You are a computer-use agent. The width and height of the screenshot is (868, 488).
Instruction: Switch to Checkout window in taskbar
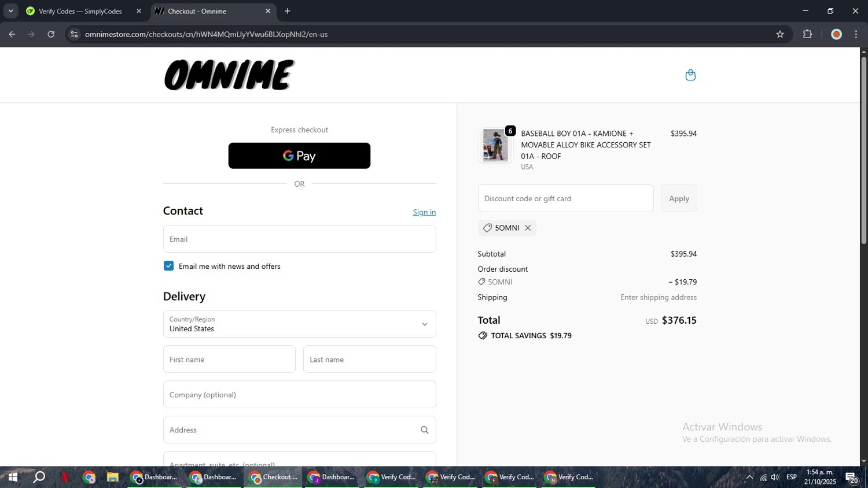(273, 477)
